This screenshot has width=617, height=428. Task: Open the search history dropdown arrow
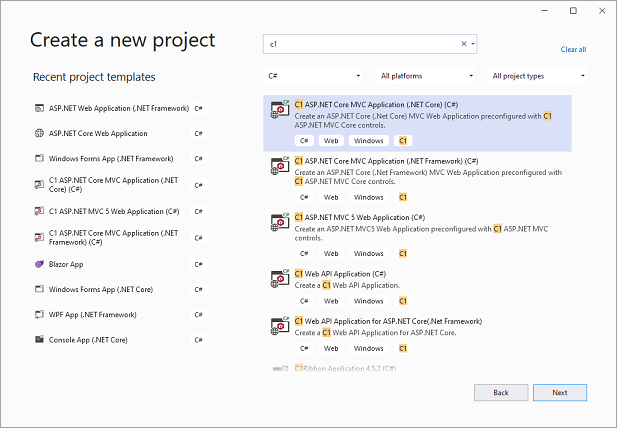click(473, 44)
